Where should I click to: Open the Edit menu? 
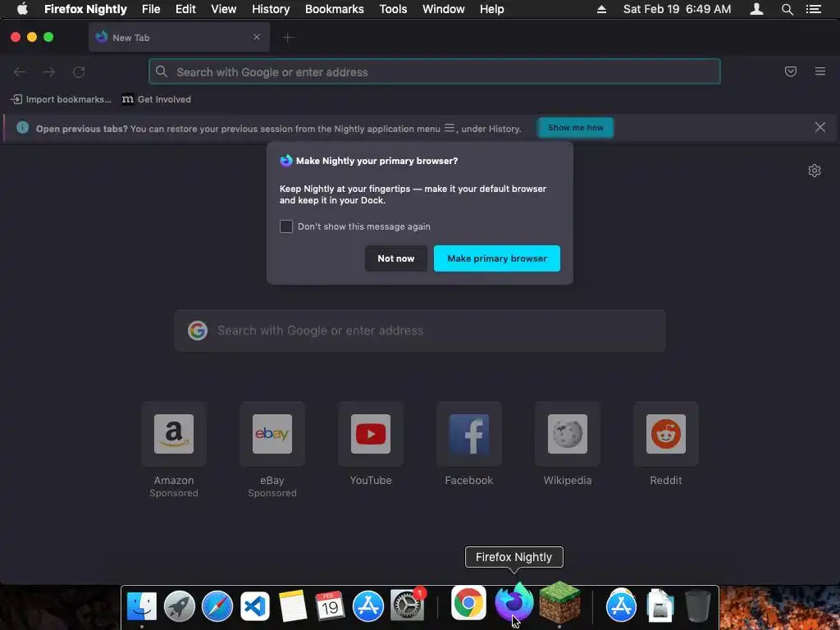[x=185, y=9]
